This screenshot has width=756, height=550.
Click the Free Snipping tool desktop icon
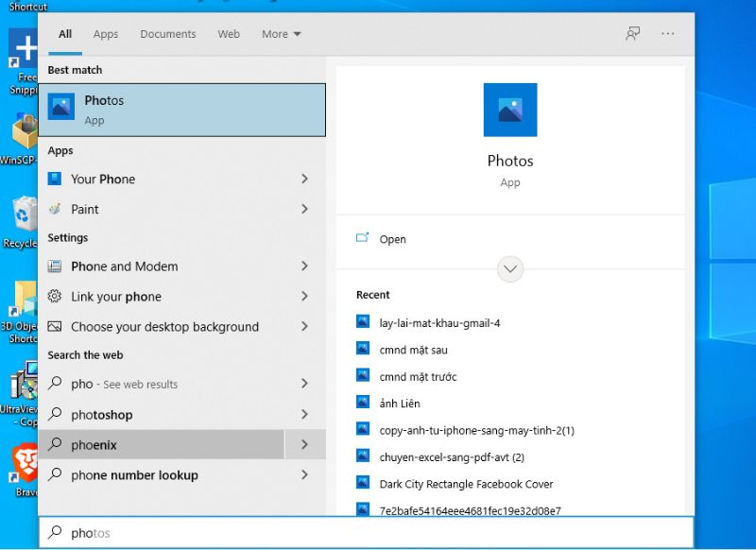pyautogui.click(x=23, y=47)
